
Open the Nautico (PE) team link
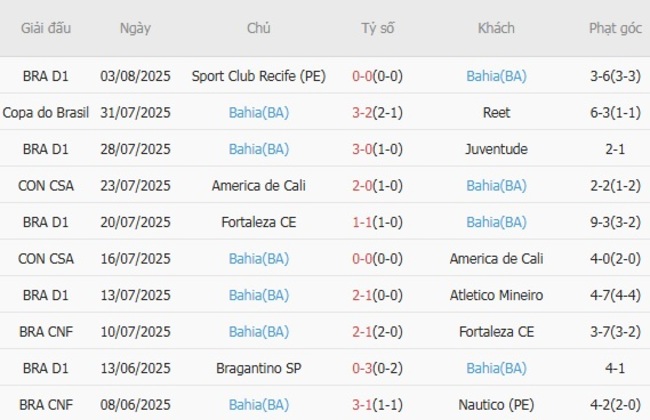pos(496,405)
